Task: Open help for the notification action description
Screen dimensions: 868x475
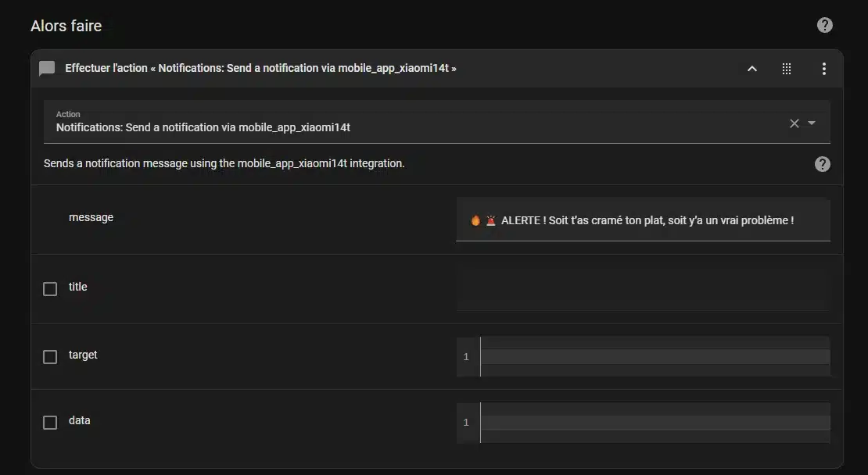Action: tap(822, 164)
